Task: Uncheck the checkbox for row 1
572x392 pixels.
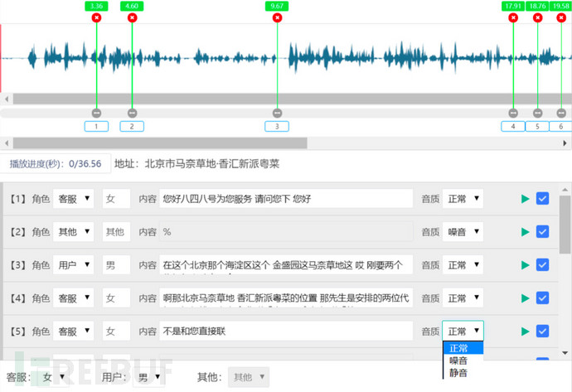Action: coord(543,199)
